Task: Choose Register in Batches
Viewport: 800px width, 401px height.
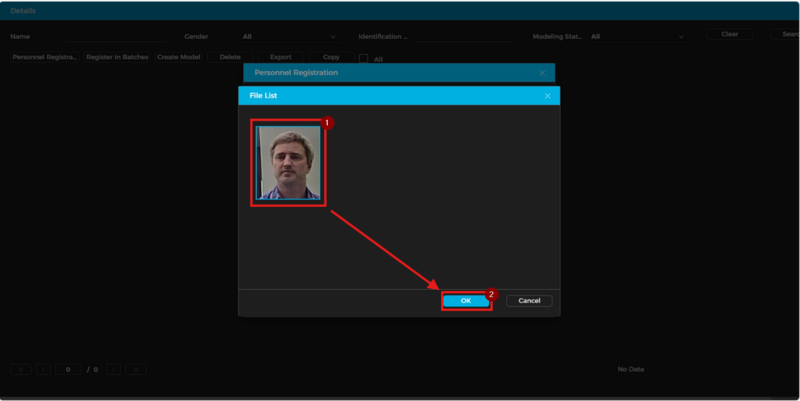Action: (x=117, y=58)
